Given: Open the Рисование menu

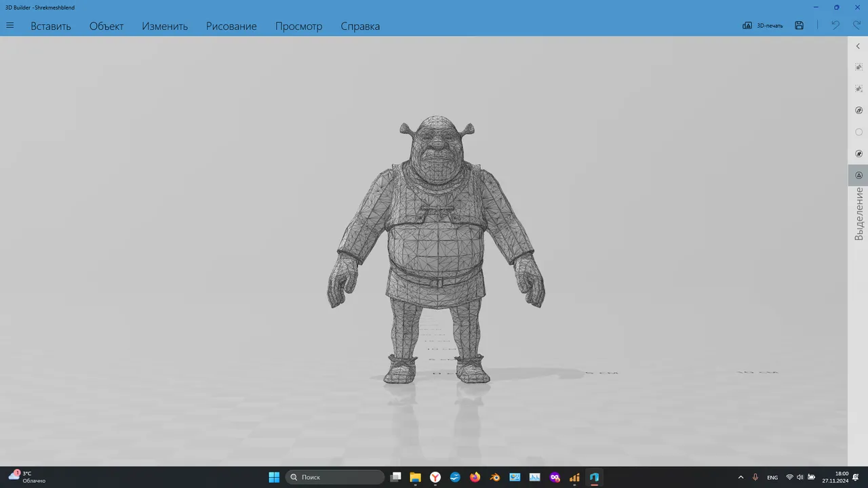Looking at the screenshot, I should (231, 26).
